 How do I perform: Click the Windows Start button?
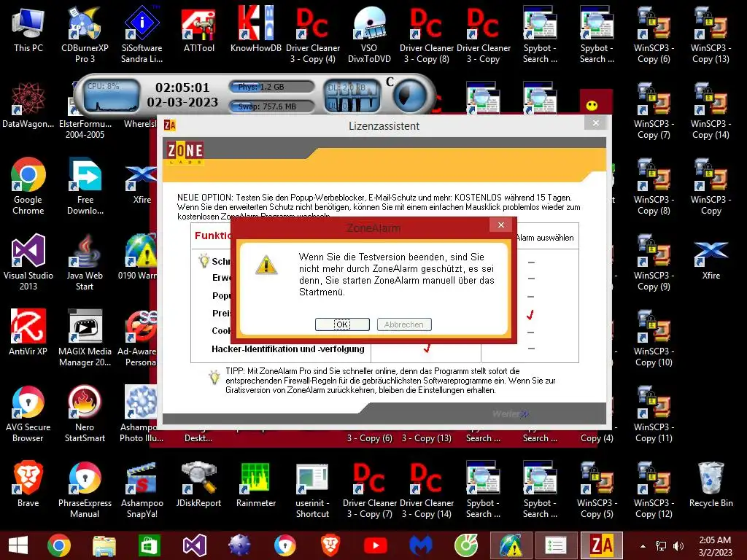[18, 545]
